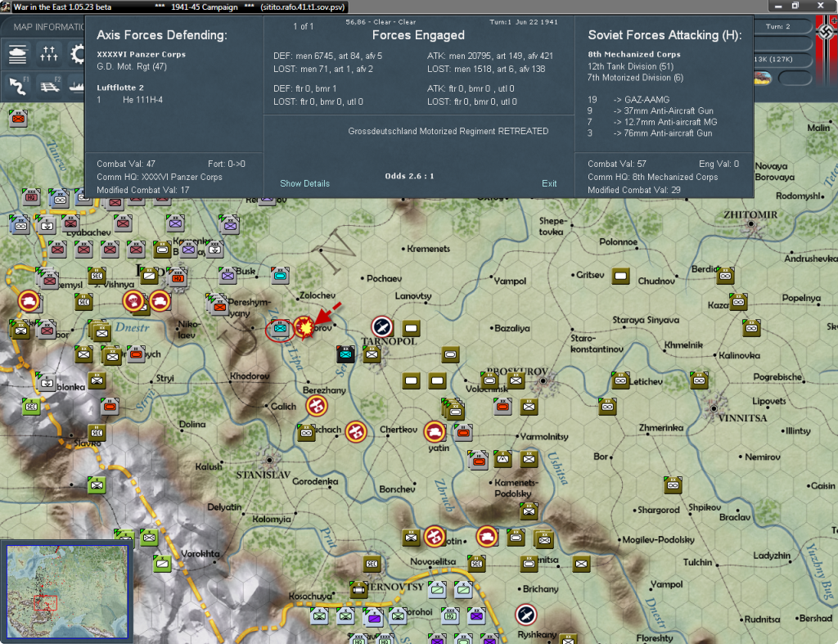Screen dimensions: 838x644
Task: Click the Odds 2.6 : 1 text
Action: [x=409, y=176]
